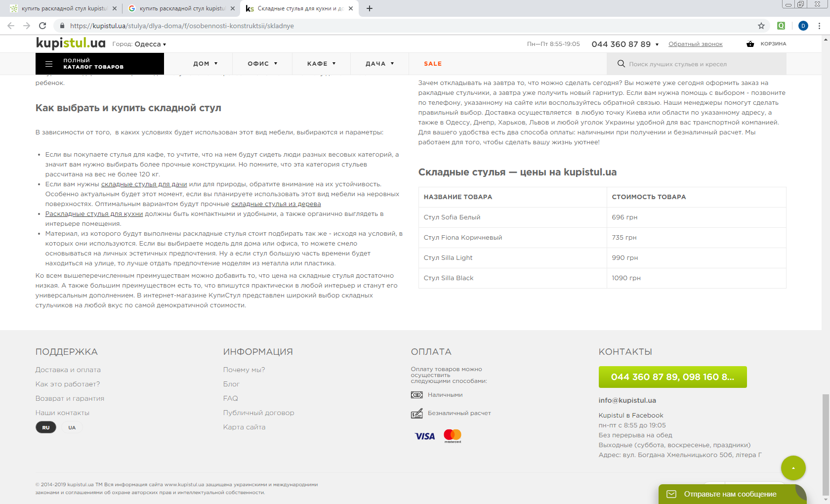Click the kupistul.ua logo
Image resolution: width=830 pixels, height=504 pixels.
71,43
